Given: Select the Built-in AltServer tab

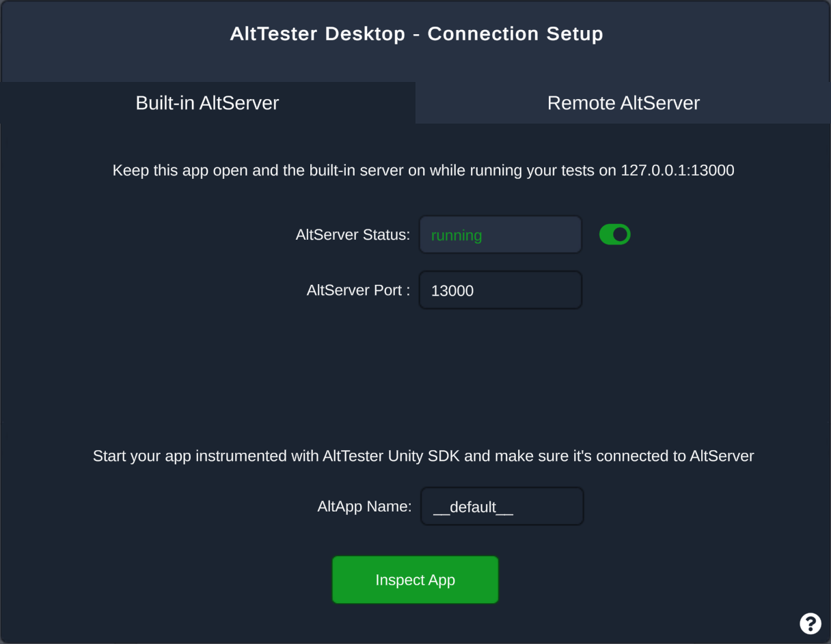Looking at the screenshot, I should (x=208, y=103).
